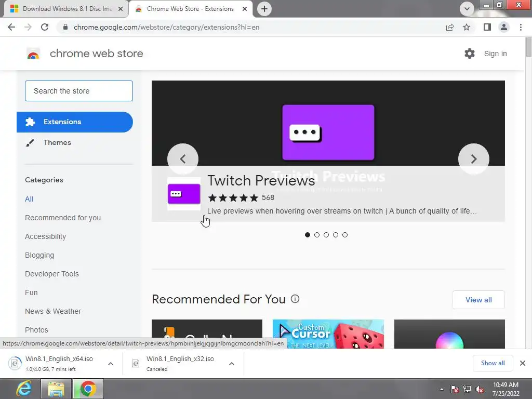Open the Chrome profile avatar

point(504,27)
